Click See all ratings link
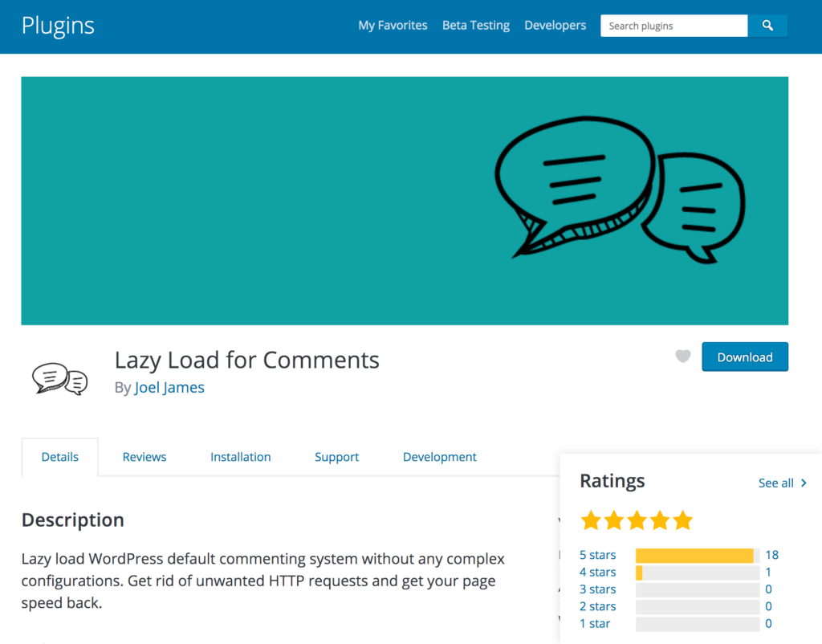The height and width of the screenshot is (644, 822). coord(776,483)
